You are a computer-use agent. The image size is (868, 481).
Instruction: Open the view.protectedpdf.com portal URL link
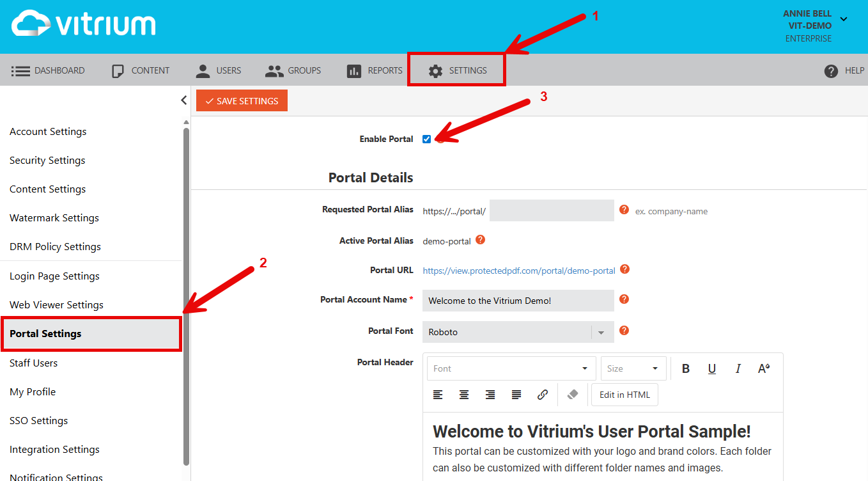click(x=519, y=271)
